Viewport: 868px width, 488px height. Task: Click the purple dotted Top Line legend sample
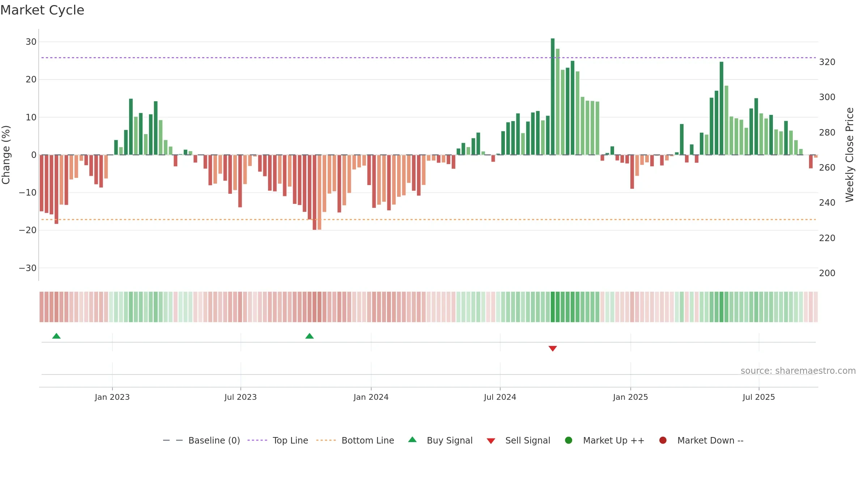tap(257, 440)
